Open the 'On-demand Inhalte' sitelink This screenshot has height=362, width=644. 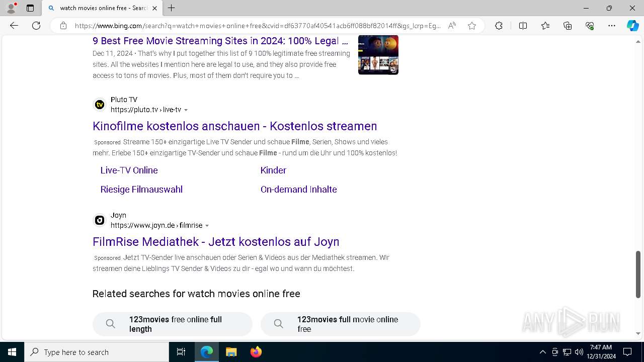(x=299, y=190)
